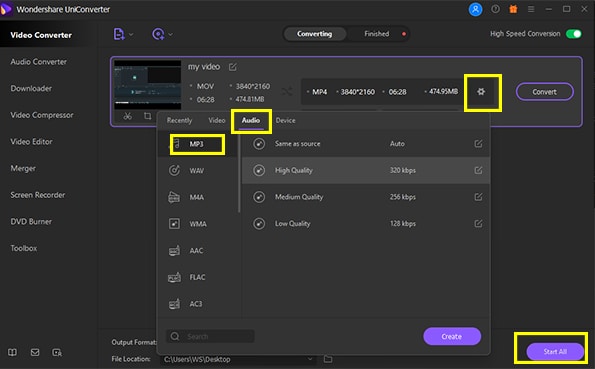This screenshot has width=595, height=369.
Task: Switch to Audio format tab
Action: pos(251,120)
